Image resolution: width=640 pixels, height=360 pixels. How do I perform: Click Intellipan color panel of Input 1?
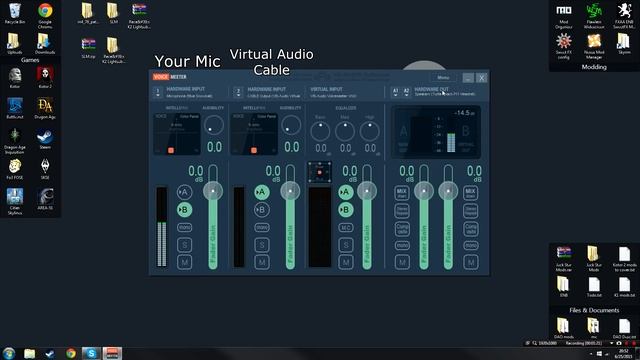(177, 134)
